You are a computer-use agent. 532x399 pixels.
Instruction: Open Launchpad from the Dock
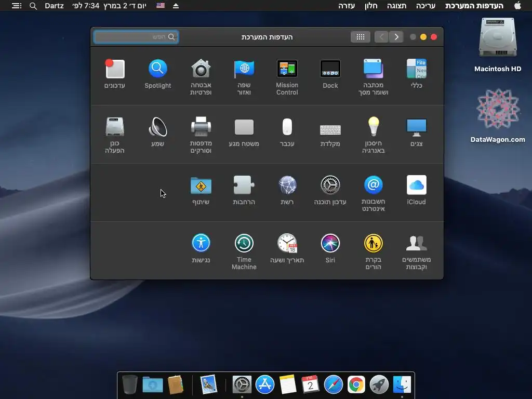tap(379, 385)
